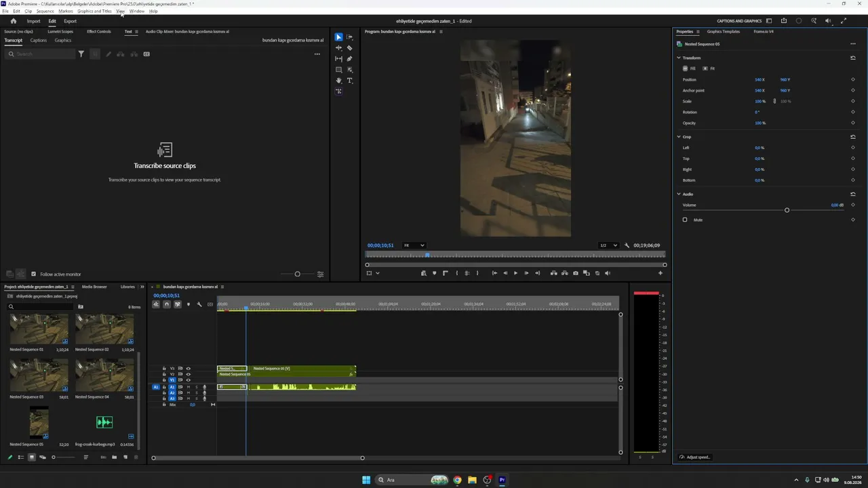
Task: Select the Type tool
Action: [350, 81]
